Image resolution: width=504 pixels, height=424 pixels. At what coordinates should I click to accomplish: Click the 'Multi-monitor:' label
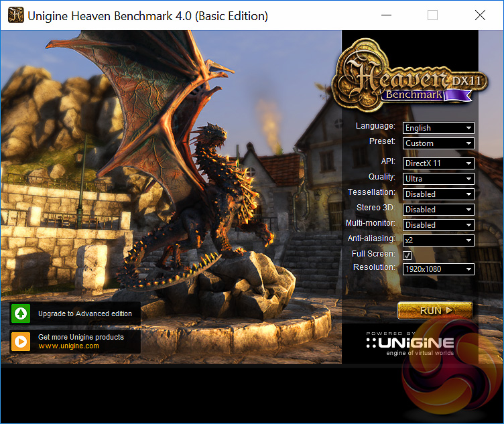point(371,223)
